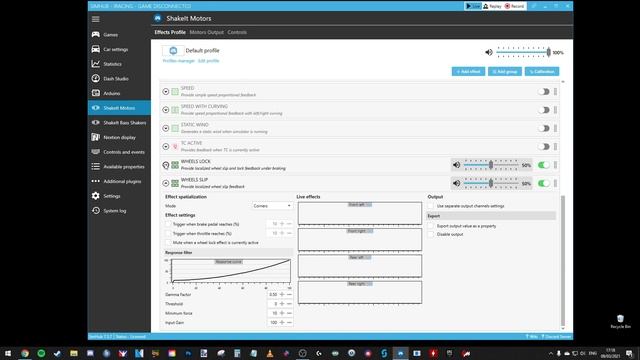Image resolution: width=640 pixels, height=360 pixels.
Task: Adjust the global 100% volume slider
Action: [524, 52]
